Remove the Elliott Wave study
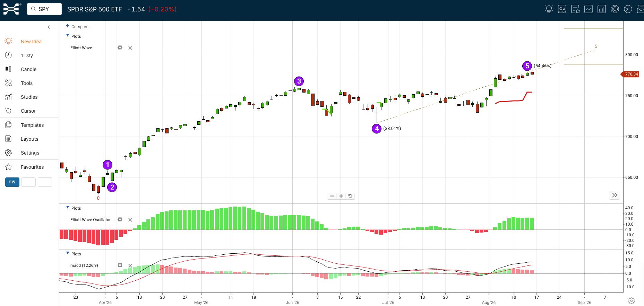The image size is (644, 306). point(130,48)
